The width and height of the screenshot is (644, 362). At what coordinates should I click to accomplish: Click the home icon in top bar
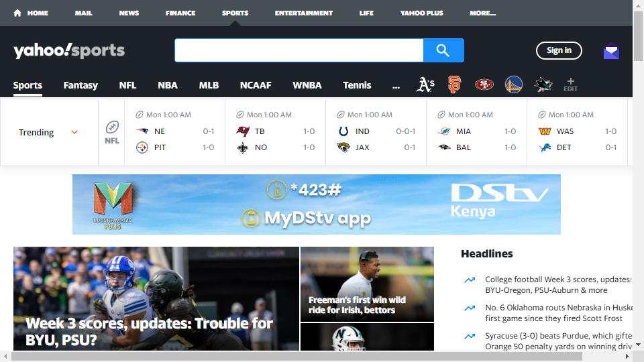(17, 13)
